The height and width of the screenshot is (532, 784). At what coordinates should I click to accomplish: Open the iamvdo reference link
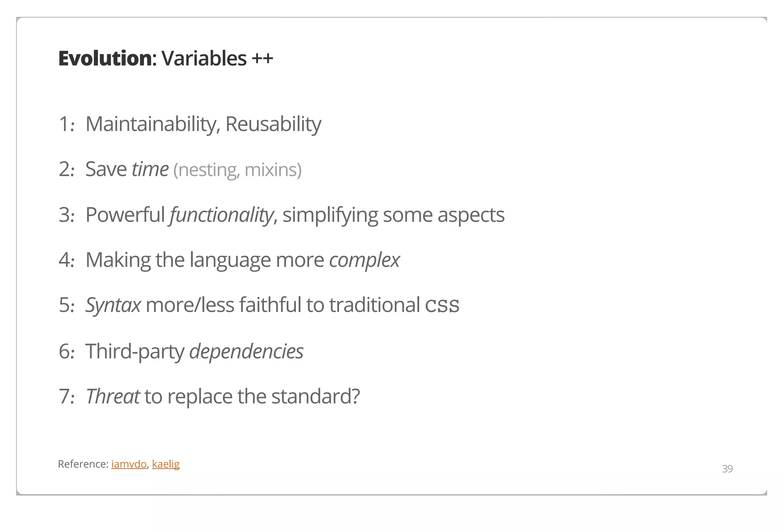[129, 464]
